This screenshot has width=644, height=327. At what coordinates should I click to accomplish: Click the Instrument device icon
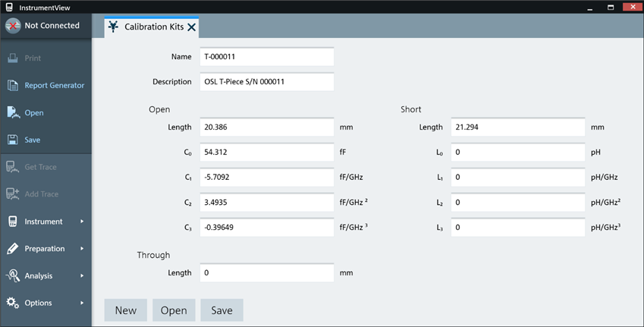(13, 222)
